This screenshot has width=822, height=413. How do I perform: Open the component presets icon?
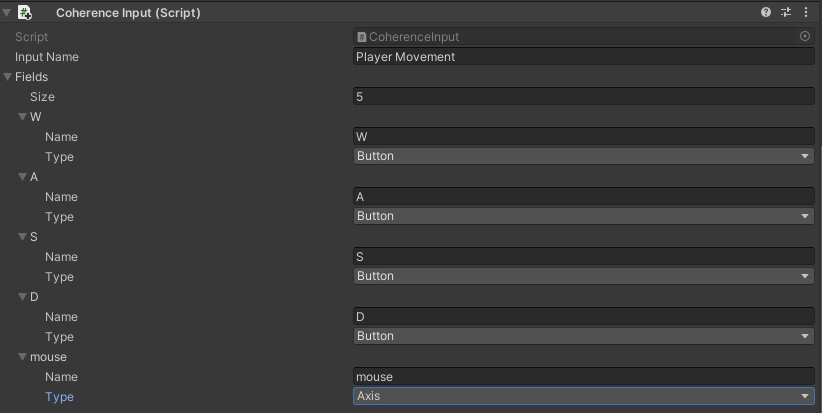pyautogui.click(x=786, y=13)
